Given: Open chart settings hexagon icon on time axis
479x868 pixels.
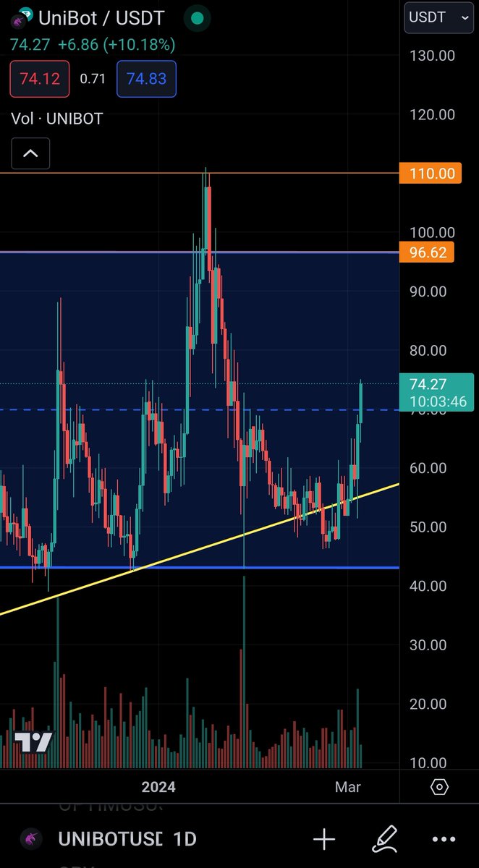Looking at the screenshot, I should click(439, 787).
